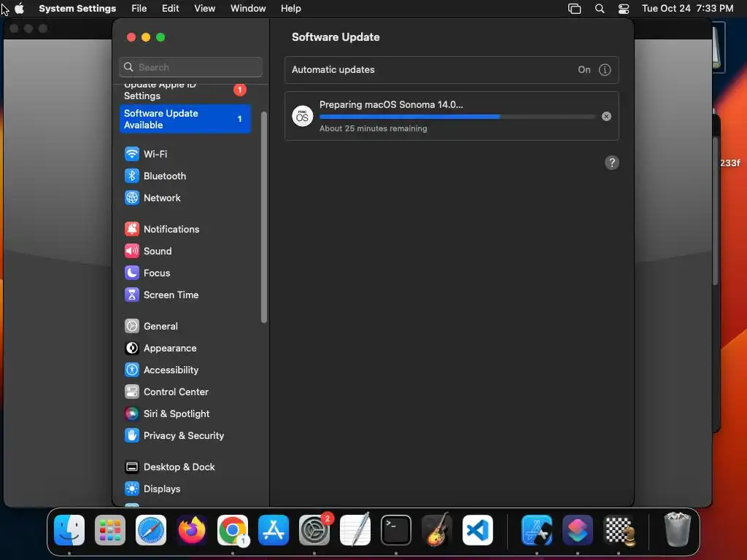Open App Store from the Dock
The height and width of the screenshot is (560, 747).
(x=274, y=530)
